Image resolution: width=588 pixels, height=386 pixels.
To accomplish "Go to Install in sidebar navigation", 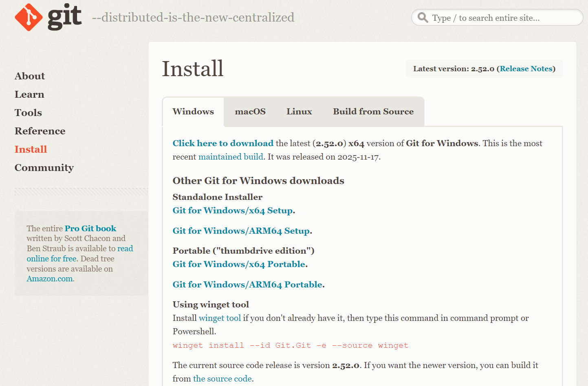I will point(31,149).
